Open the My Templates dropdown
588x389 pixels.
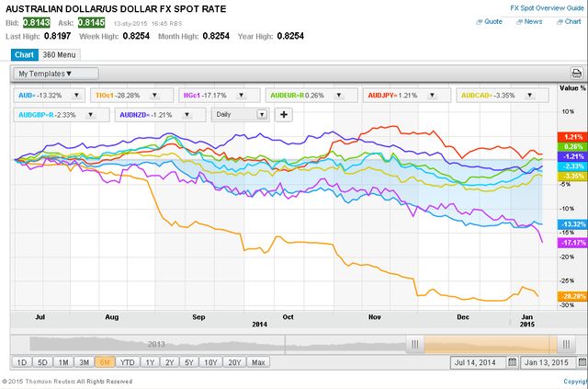tap(56, 74)
